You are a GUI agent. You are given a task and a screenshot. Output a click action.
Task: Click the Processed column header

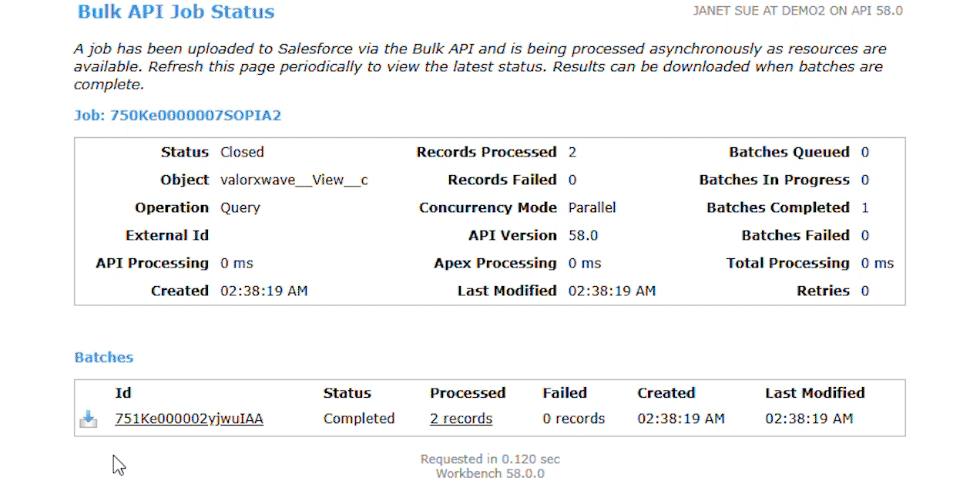pos(468,392)
